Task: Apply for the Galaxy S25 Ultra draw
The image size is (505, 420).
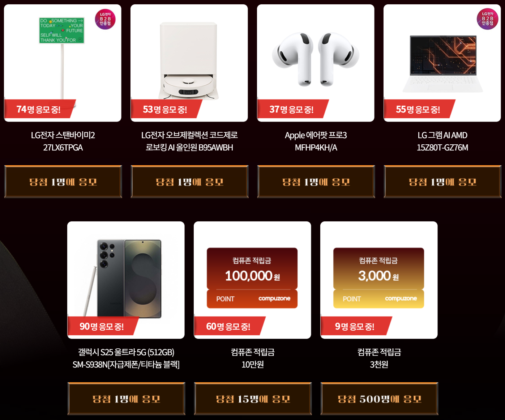Action: pos(126,399)
